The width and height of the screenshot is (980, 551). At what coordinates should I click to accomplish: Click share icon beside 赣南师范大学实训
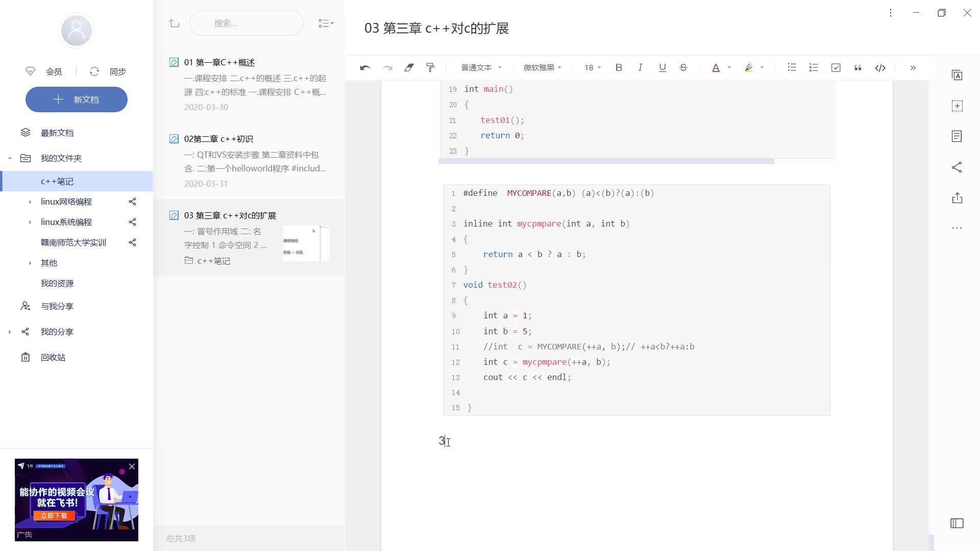[132, 242]
